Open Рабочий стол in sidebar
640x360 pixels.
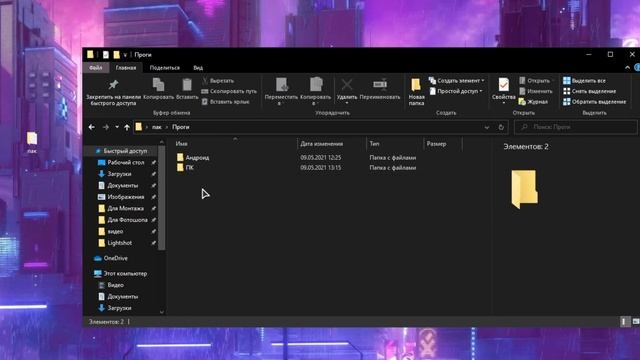tap(121, 162)
